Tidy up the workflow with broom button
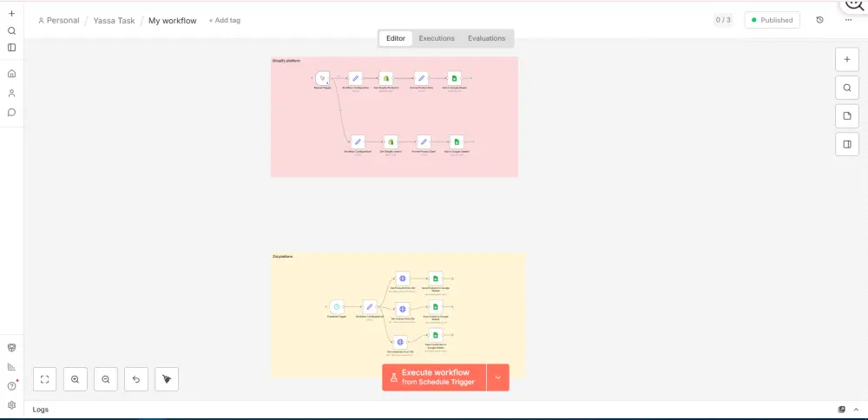Viewport: 868px width, 420px height. pyautogui.click(x=167, y=379)
